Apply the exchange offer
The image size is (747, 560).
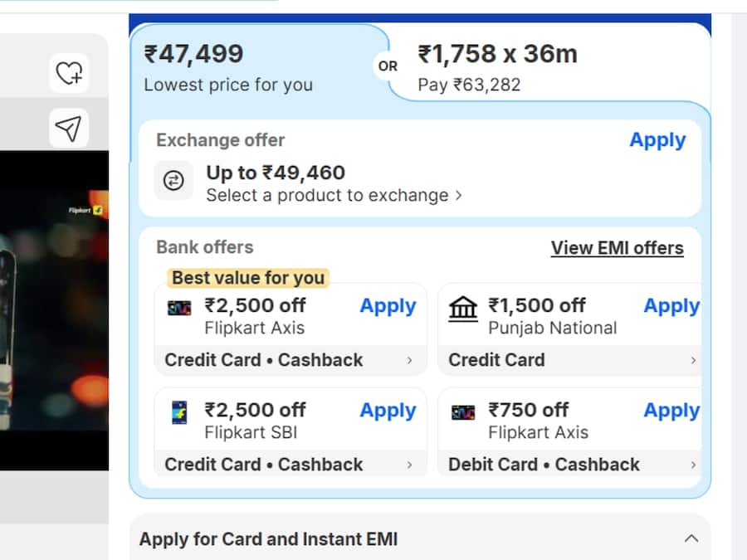(x=657, y=140)
